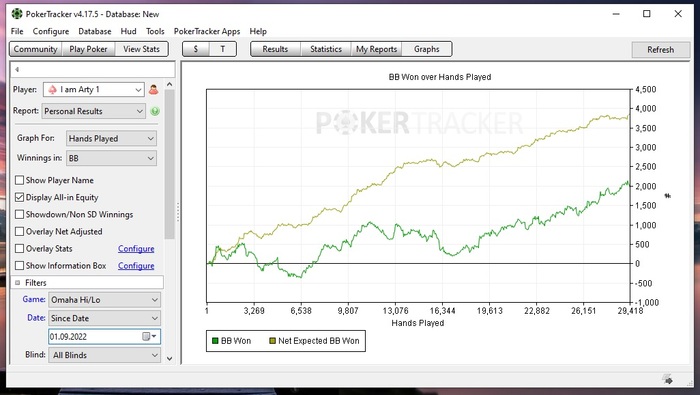The width and height of the screenshot is (700, 395).
Task: Open the Database menu
Action: coord(95,31)
